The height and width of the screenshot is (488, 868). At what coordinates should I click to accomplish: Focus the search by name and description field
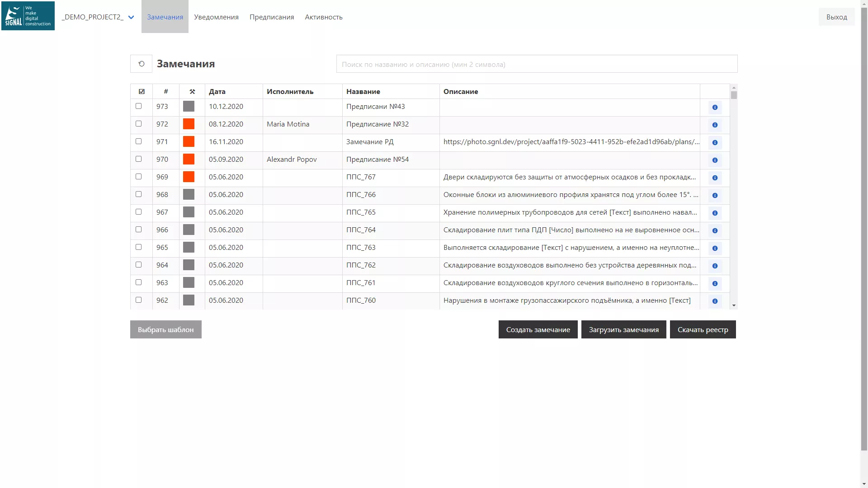(537, 64)
